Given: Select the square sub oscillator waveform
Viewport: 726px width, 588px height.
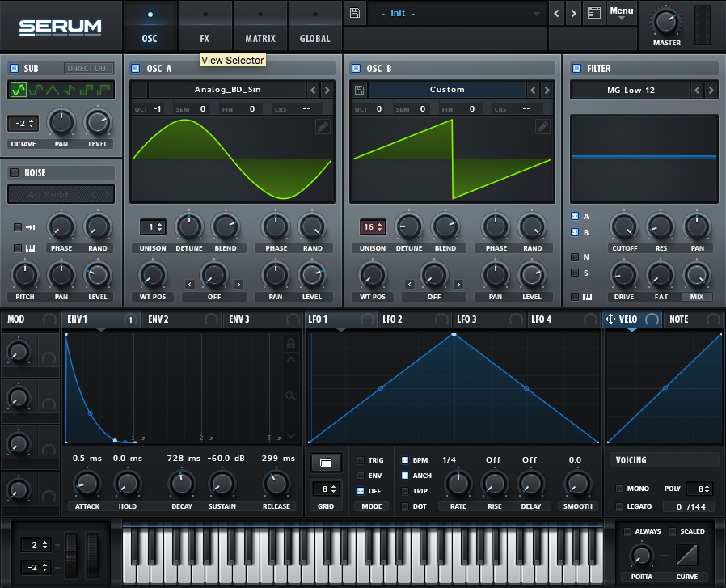Looking at the screenshot, I should [x=87, y=90].
